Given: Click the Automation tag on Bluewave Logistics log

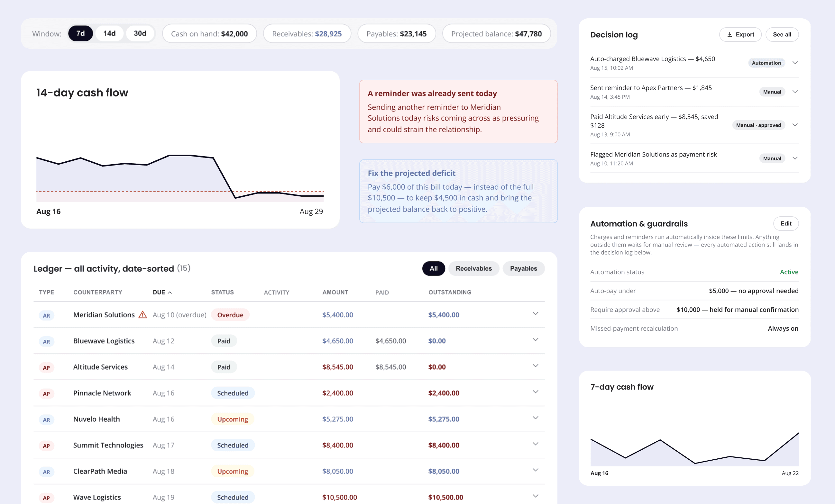Looking at the screenshot, I should 766,63.
